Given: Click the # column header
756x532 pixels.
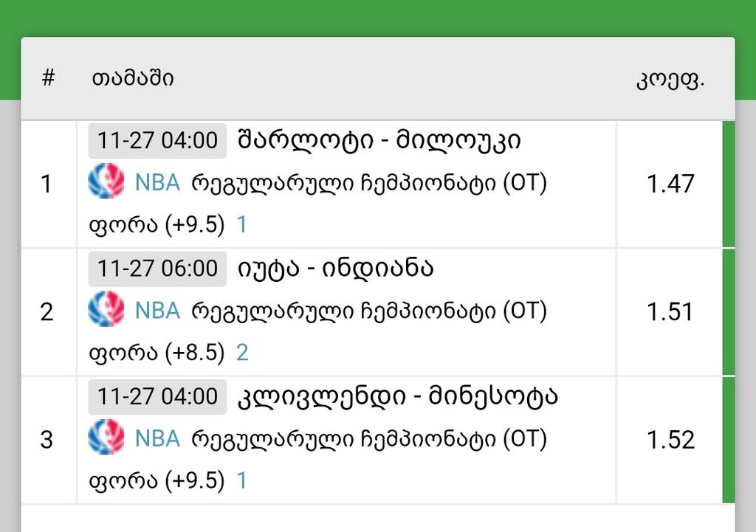Looking at the screenshot, I should point(49,78).
